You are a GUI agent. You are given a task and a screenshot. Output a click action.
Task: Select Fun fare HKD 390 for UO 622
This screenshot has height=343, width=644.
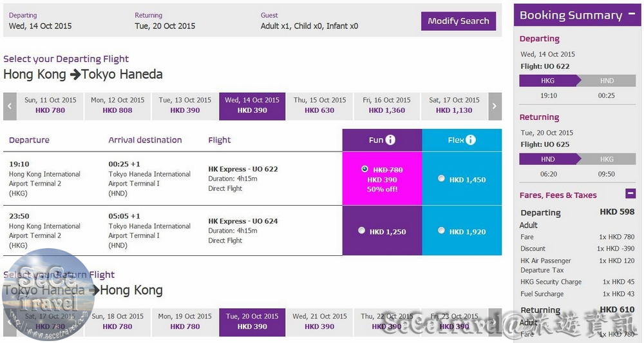click(x=365, y=169)
